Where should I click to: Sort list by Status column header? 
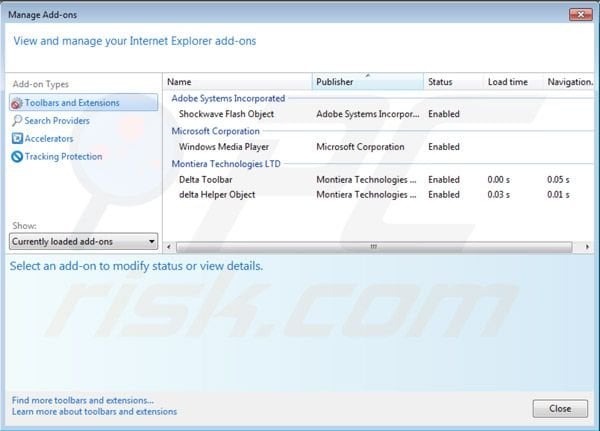click(453, 82)
